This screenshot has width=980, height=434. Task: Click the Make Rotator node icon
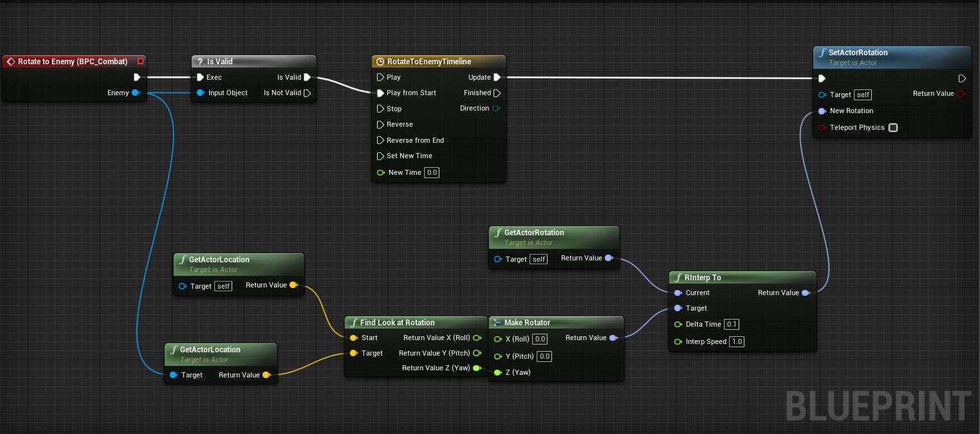pyautogui.click(x=496, y=323)
